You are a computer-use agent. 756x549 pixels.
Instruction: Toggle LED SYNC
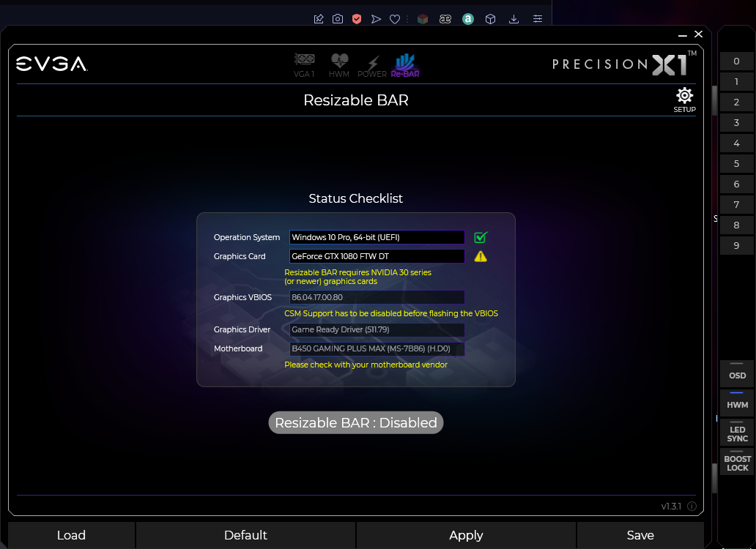click(x=737, y=432)
